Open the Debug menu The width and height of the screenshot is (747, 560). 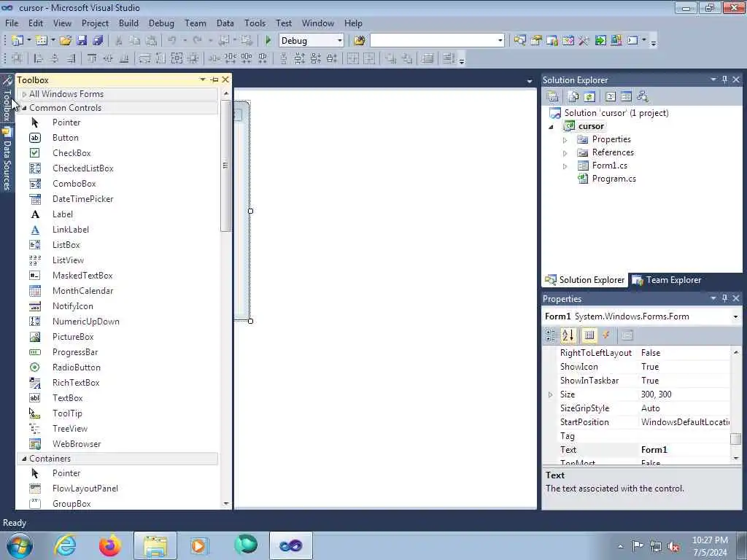pos(161,23)
